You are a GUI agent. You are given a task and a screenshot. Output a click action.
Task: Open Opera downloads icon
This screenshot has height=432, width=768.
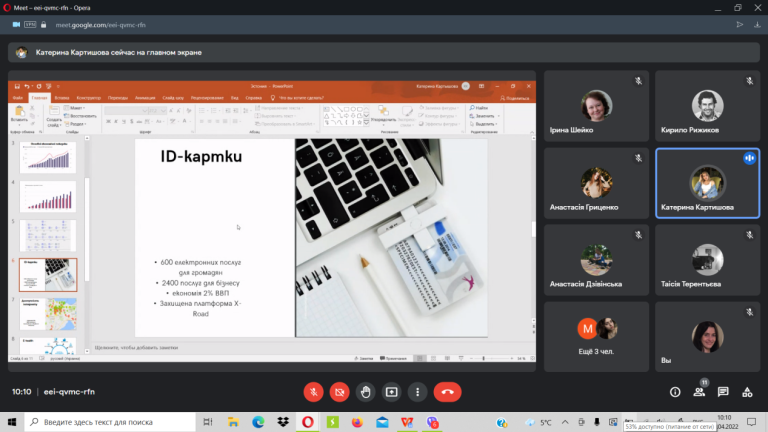click(757, 24)
